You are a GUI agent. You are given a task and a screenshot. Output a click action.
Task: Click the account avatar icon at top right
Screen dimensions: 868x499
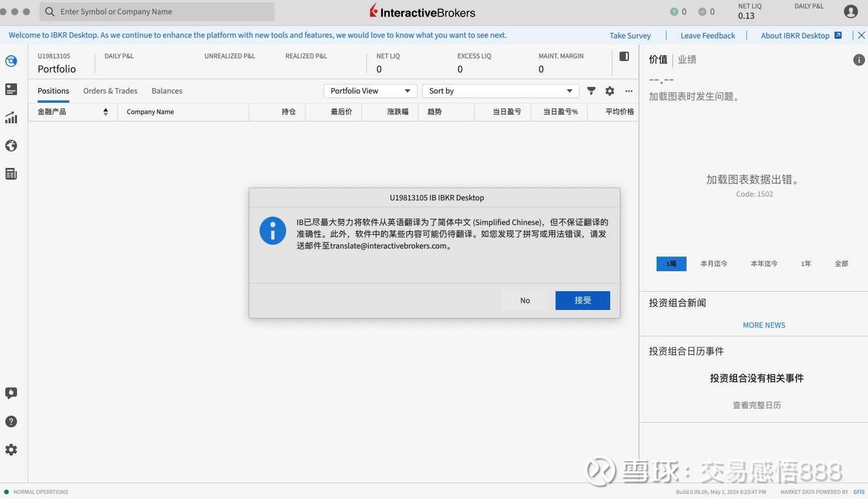tap(850, 11)
